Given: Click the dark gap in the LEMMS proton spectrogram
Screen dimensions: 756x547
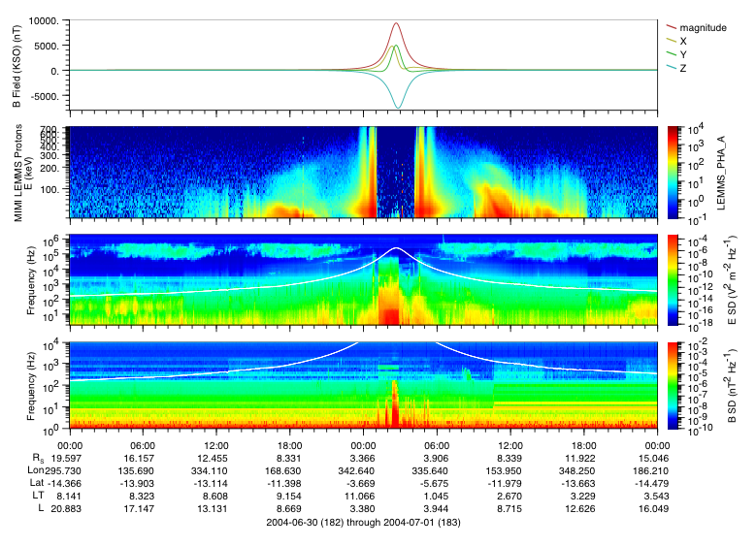Looking at the screenshot, I should 395,172.
